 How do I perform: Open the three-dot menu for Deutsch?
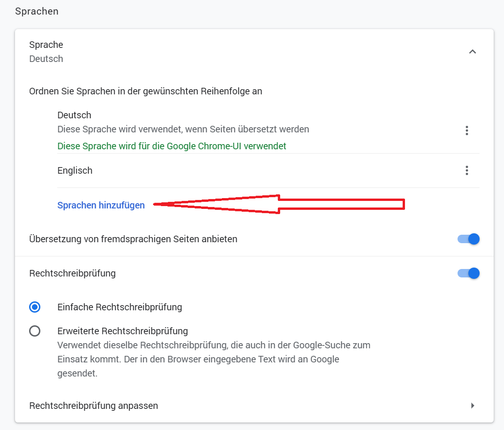pyautogui.click(x=466, y=131)
